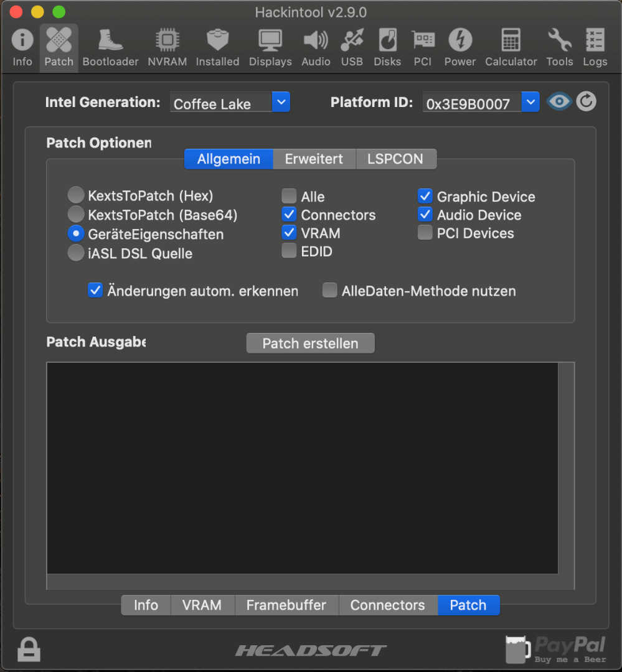Switch to the bottom Info tab
Screen dimensions: 622x672
(146, 605)
